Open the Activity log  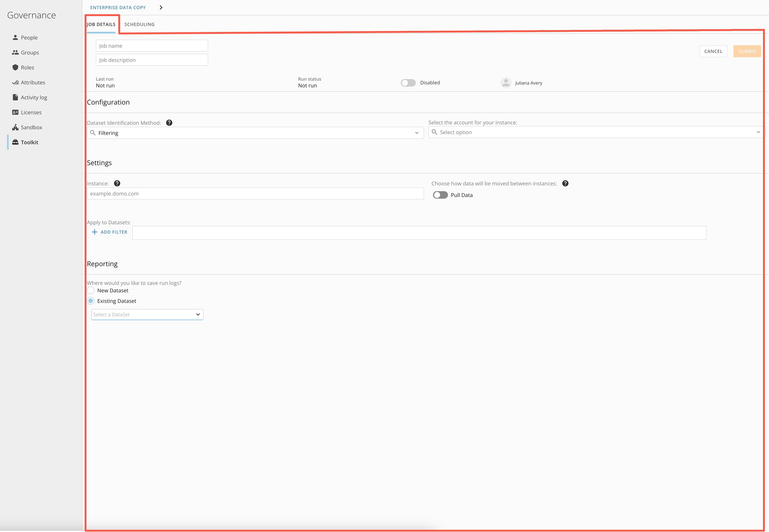click(34, 97)
